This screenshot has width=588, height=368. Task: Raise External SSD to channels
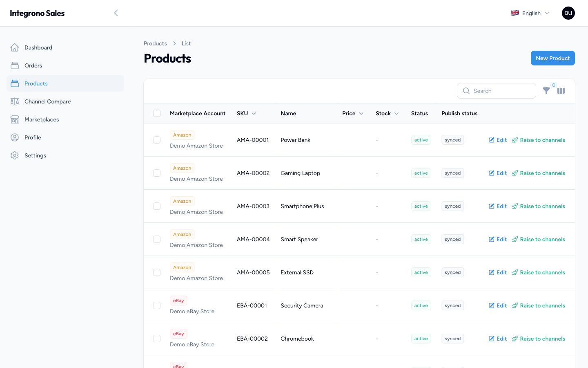tap(539, 272)
